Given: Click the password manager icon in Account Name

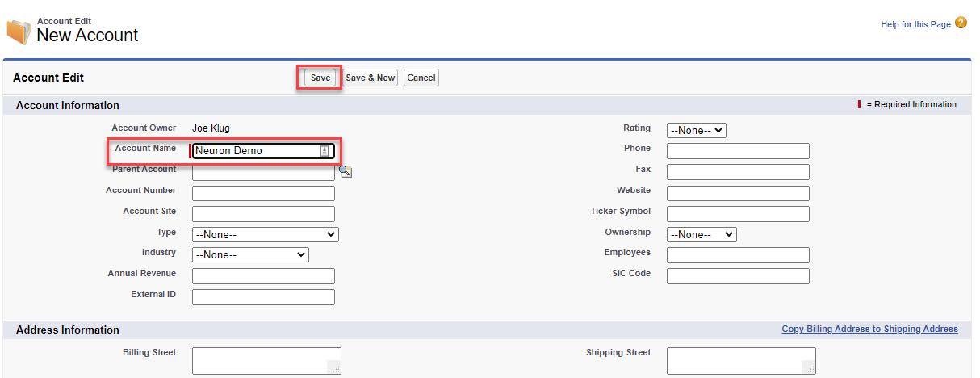Looking at the screenshot, I should coord(325,150).
